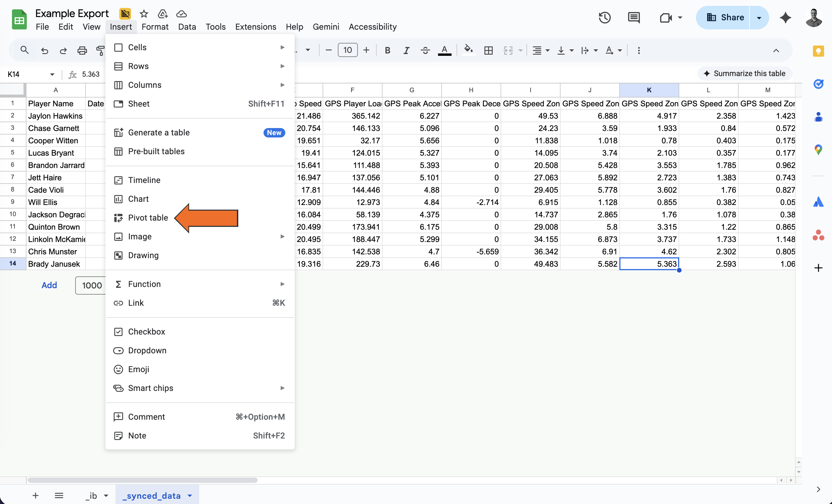Open Google Tasks side panel icon

[818, 84]
